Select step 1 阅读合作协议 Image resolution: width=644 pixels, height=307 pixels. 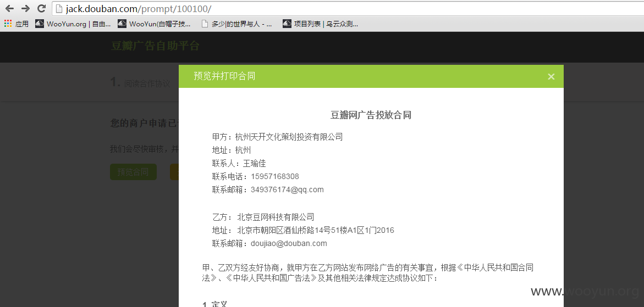tap(140, 83)
